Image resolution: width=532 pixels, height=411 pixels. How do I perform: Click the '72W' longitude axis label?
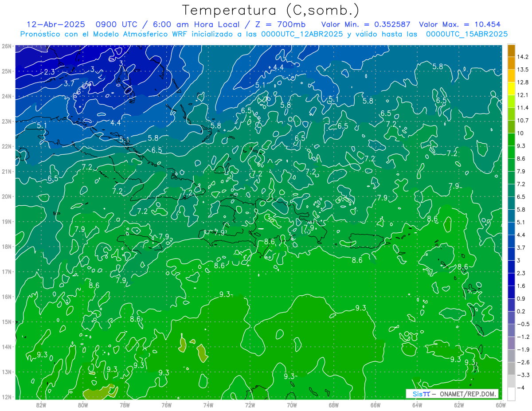pos(250,404)
